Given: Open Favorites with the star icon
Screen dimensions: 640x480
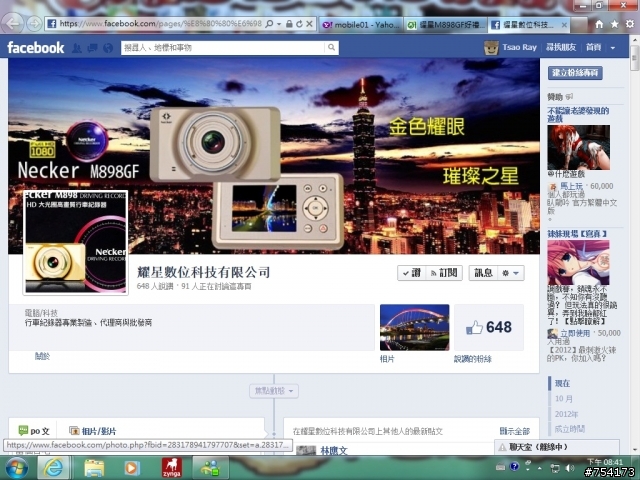Looking at the screenshot, I should coord(614,24).
